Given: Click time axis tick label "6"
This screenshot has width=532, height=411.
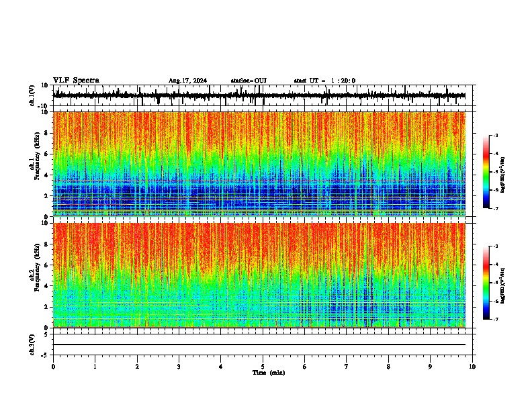Looking at the screenshot, I should tap(304, 367).
